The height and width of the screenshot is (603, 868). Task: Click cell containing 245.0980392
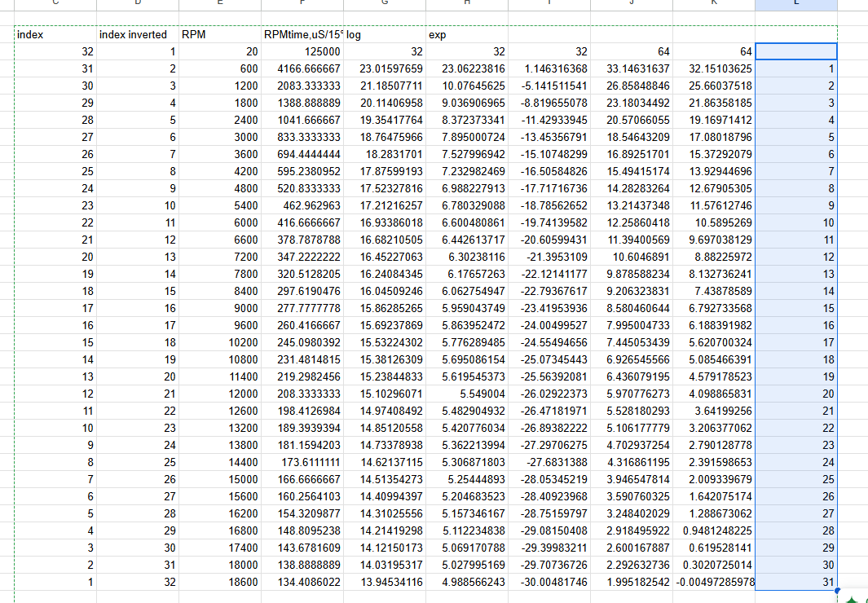(302, 342)
